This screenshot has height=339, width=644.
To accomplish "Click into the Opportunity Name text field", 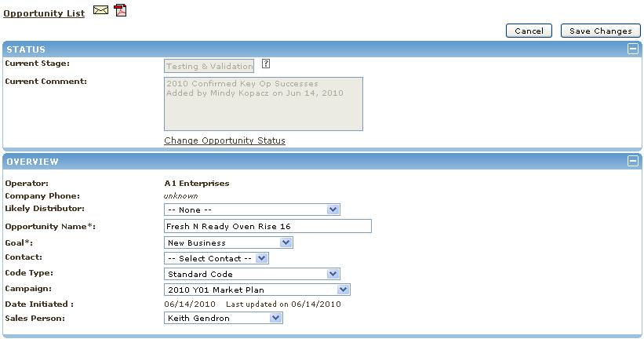I will 267,226.
